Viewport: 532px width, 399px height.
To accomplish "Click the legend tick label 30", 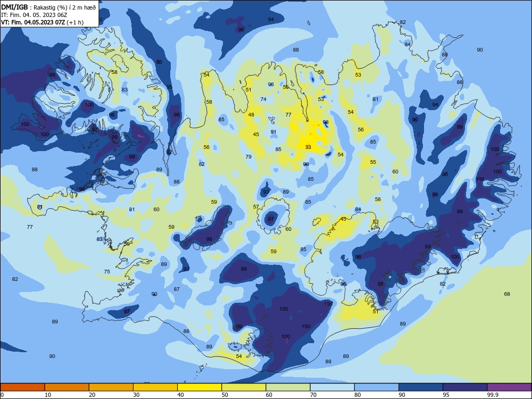I will click(136, 395).
